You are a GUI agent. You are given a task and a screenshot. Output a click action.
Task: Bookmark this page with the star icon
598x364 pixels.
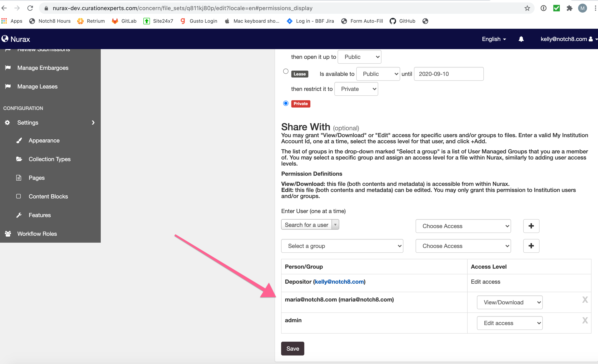coord(527,8)
